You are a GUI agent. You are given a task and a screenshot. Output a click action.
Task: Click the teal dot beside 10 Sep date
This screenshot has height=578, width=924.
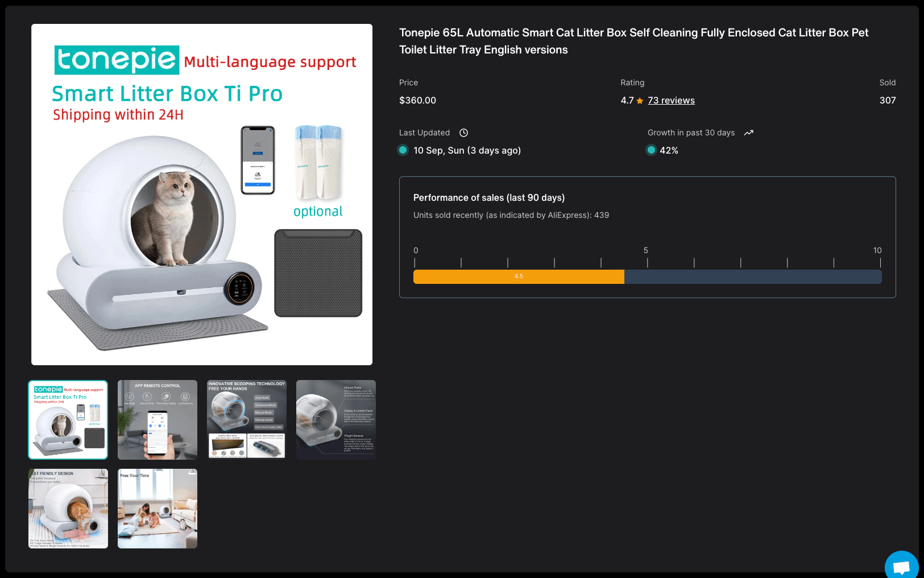point(403,150)
